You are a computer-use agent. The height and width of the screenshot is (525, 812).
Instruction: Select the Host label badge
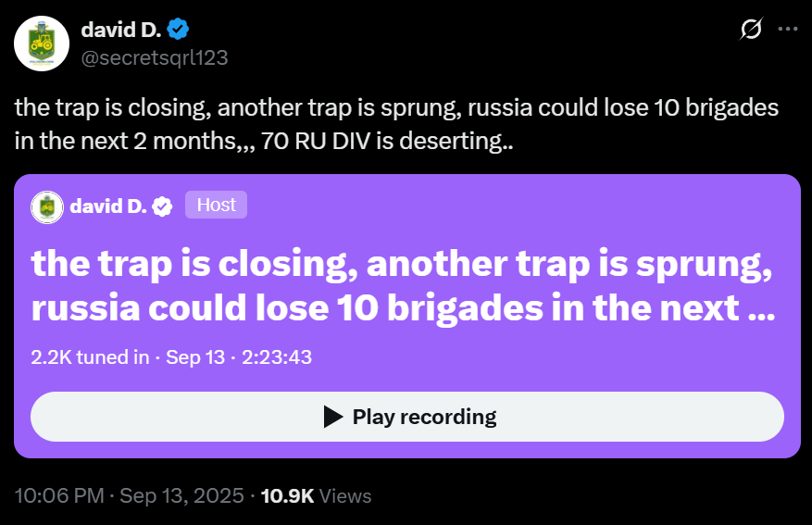[x=216, y=205]
